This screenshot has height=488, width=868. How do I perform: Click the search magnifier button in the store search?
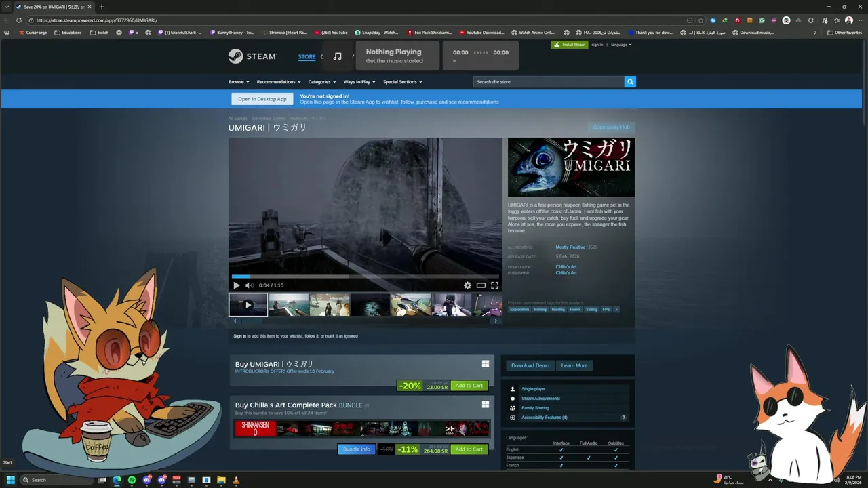click(x=630, y=81)
